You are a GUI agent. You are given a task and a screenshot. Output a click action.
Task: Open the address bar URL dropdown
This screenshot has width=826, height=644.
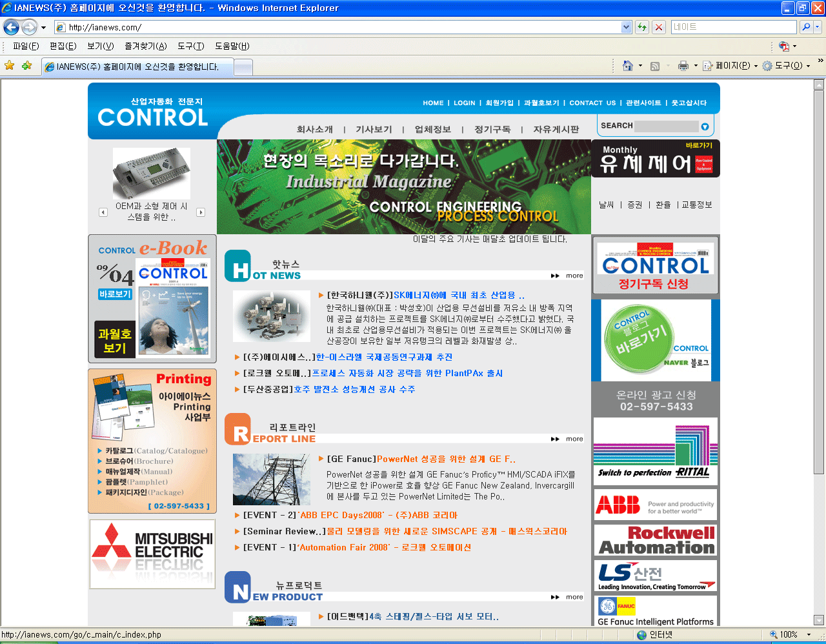626,27
